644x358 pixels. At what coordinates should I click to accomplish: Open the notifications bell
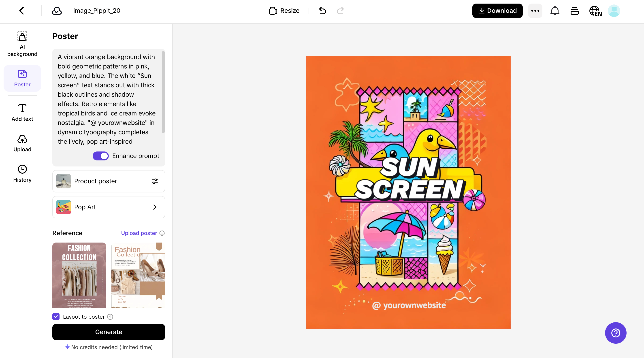555,11
